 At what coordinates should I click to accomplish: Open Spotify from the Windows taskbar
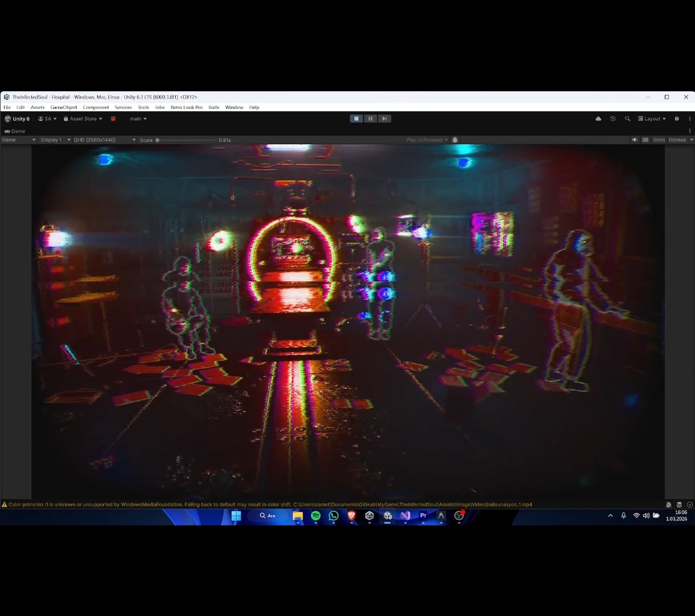(316, 516)
